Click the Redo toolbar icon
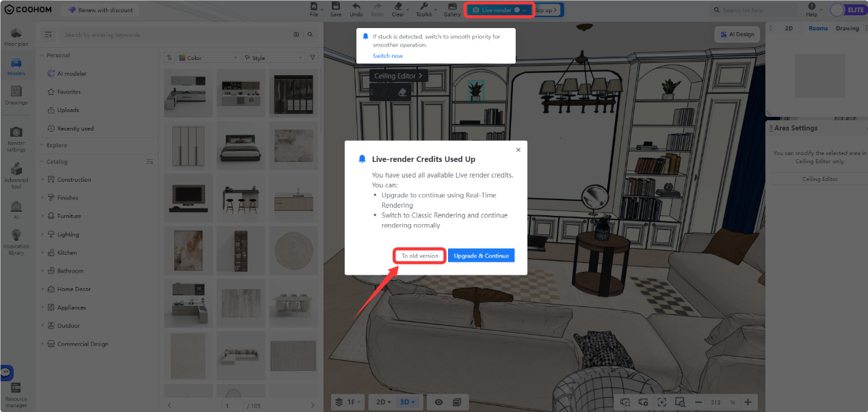This screenshot has width=868, height=412. (x=377, y=10)
